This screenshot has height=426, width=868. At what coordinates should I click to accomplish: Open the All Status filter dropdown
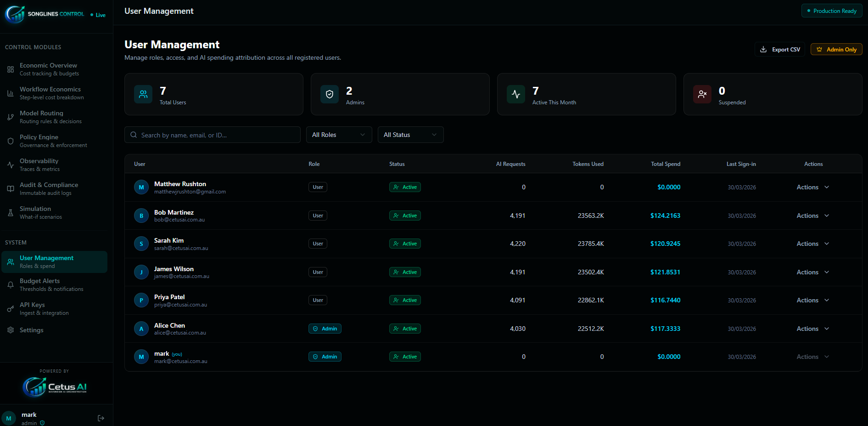click(410, 134)
